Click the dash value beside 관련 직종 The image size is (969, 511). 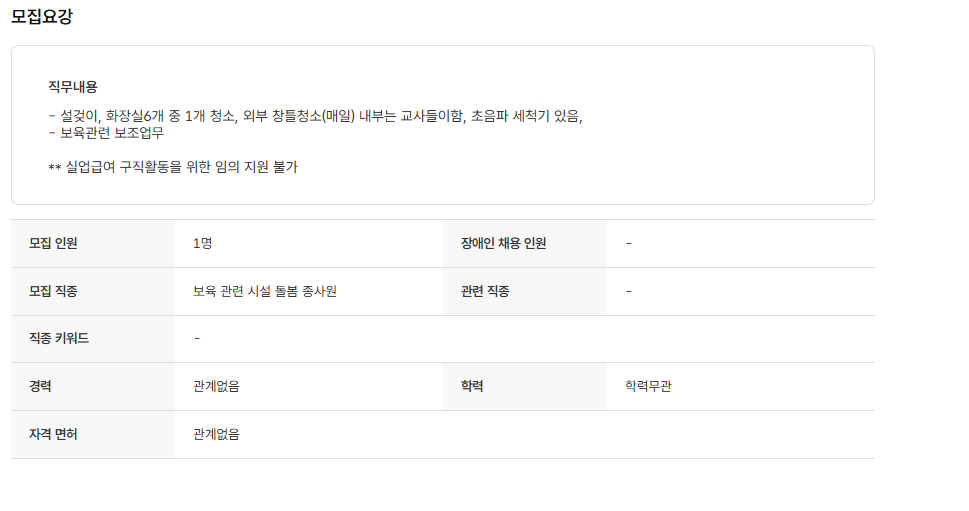point(628,291)
